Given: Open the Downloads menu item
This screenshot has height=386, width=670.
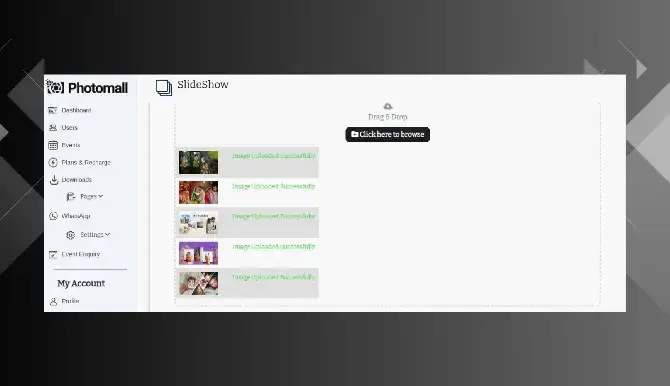Looking at the screenshot, I should [76, 180].
